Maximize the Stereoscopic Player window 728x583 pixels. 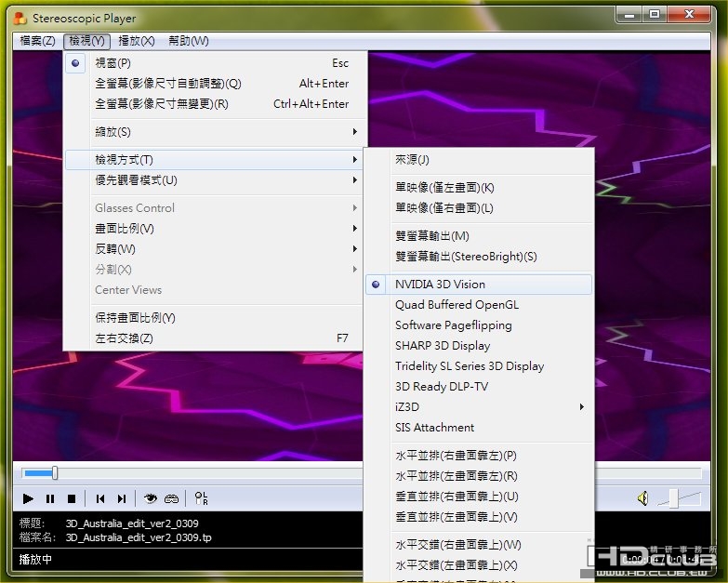click(x=655, y=15)
